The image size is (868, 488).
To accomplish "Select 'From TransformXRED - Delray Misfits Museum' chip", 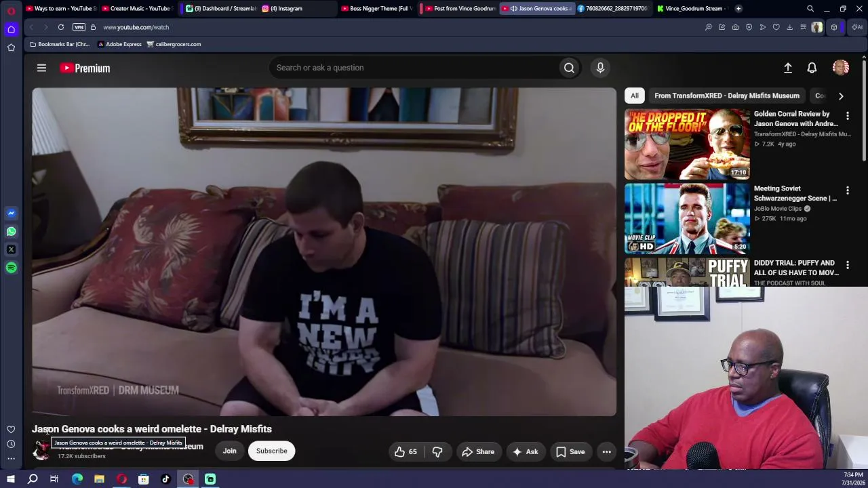I will (x=727, y=96).
